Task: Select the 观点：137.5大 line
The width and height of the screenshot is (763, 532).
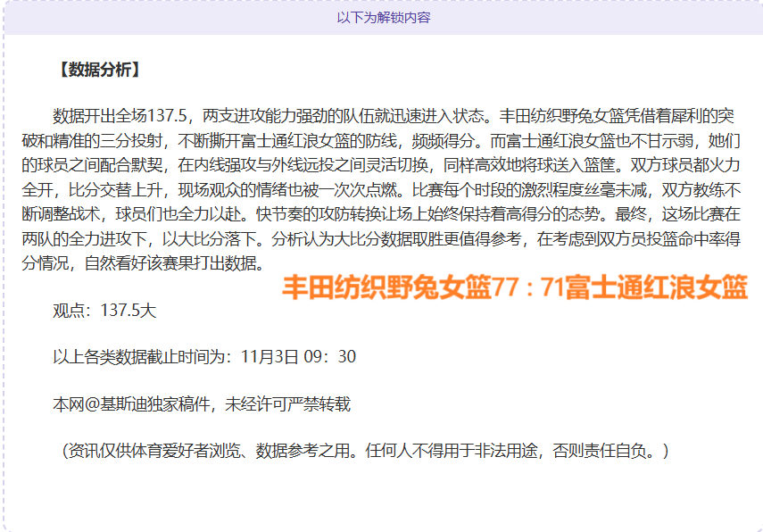Action: coord(104,311)
